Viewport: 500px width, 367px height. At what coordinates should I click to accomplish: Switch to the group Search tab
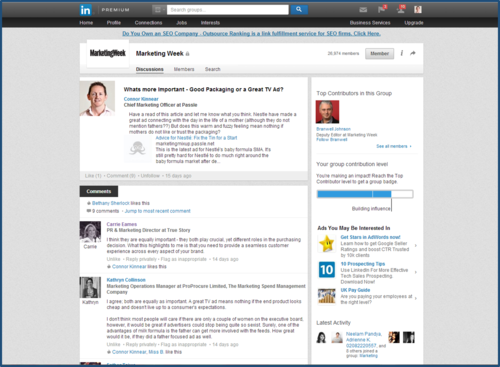tap(213, 69)
